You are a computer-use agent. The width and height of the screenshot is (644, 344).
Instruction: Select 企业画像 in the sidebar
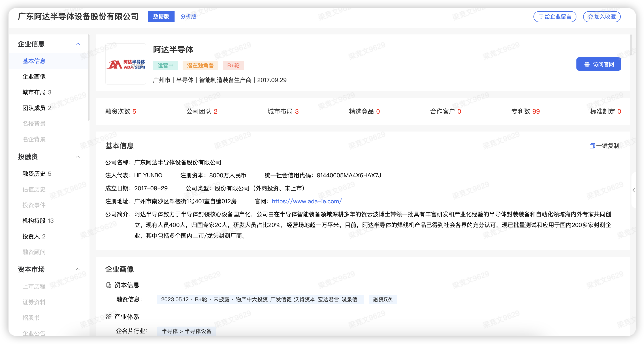(x=34, y=77)
